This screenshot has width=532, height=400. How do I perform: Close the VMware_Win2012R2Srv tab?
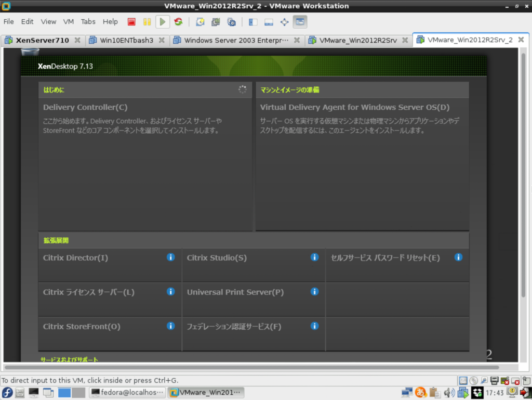(x=405, y=40)
